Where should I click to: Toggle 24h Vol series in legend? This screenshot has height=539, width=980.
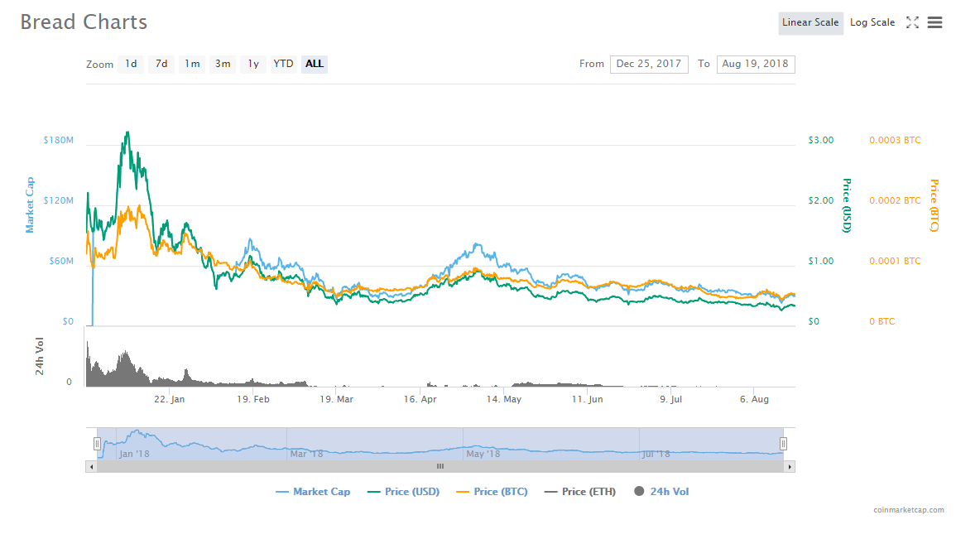click(x=661, y=492)
